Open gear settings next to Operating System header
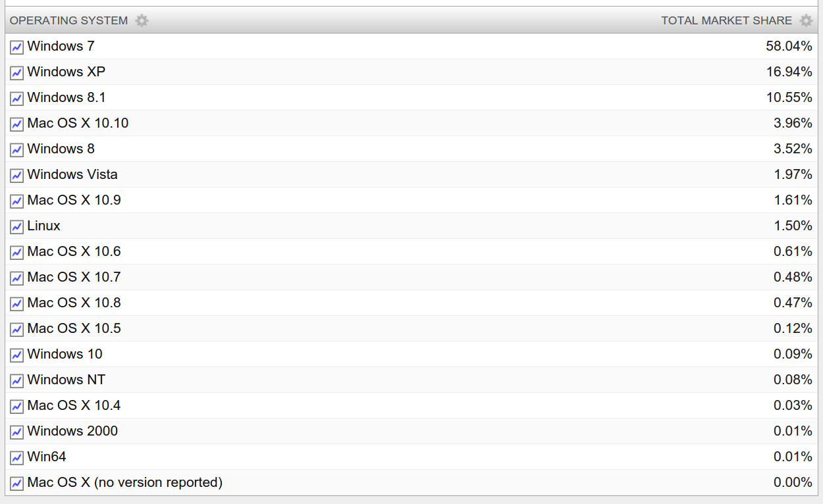The width and height of the screenshot is (823, 504). (x=142, y=21)
